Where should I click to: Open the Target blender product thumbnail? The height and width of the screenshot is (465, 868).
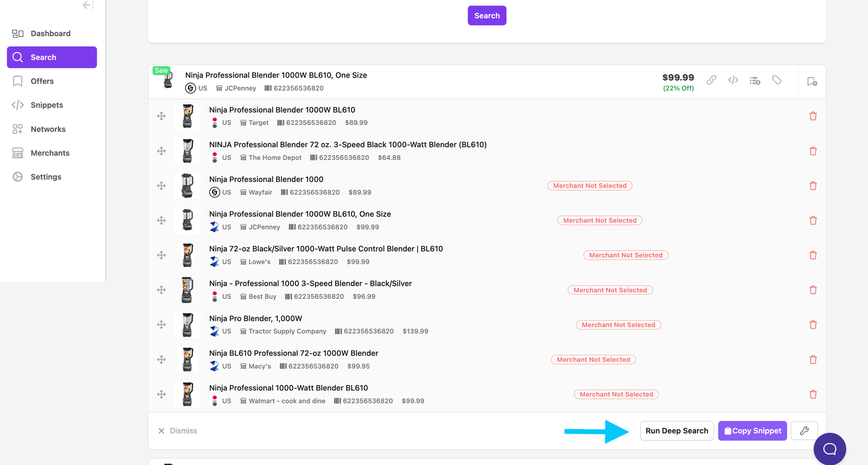point(187,116)
